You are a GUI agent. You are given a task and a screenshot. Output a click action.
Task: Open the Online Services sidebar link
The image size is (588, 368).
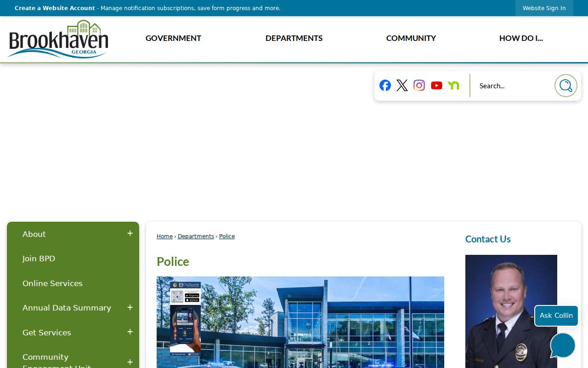click(52, 283)
